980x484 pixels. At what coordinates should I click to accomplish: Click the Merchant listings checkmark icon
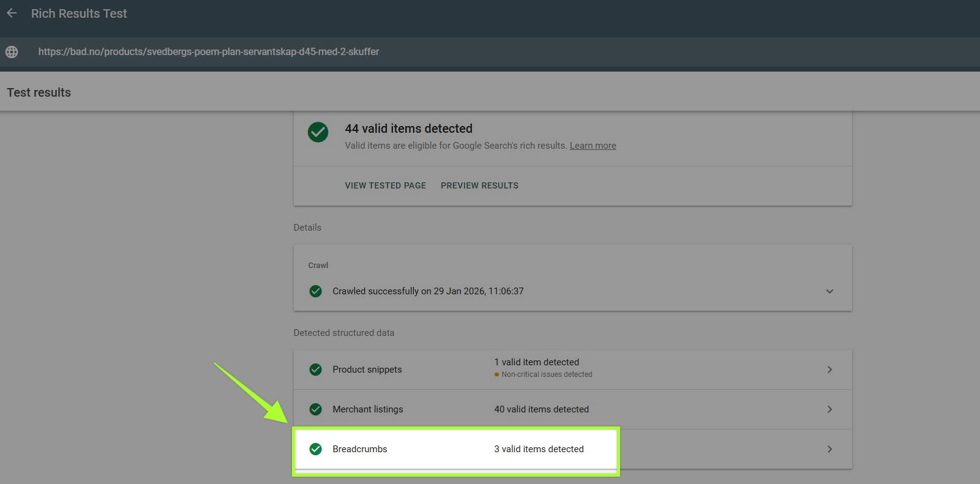pos(315,409)
